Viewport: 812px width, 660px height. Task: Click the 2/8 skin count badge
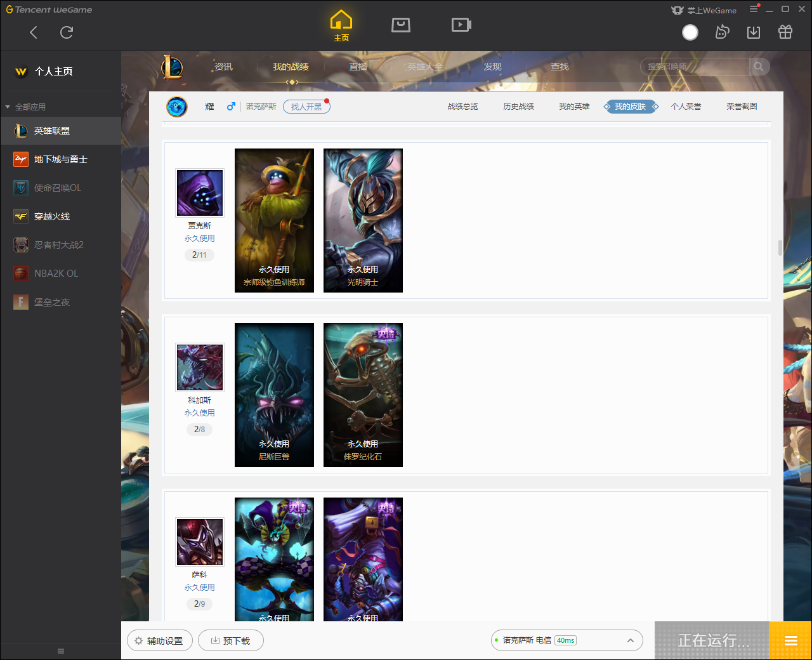pos(199,430)
